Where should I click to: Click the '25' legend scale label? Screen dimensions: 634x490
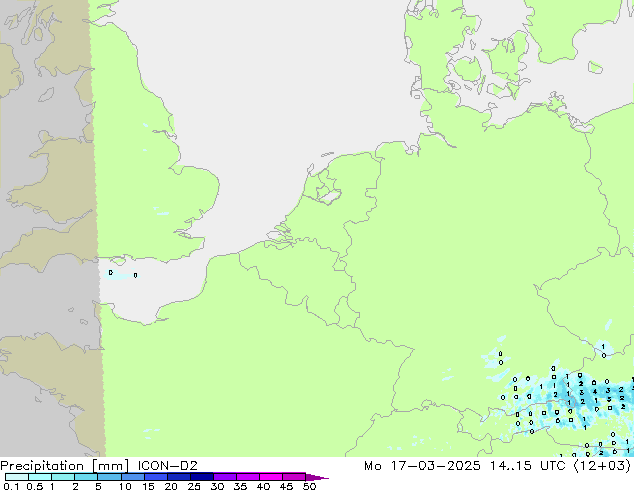point(194,486)
